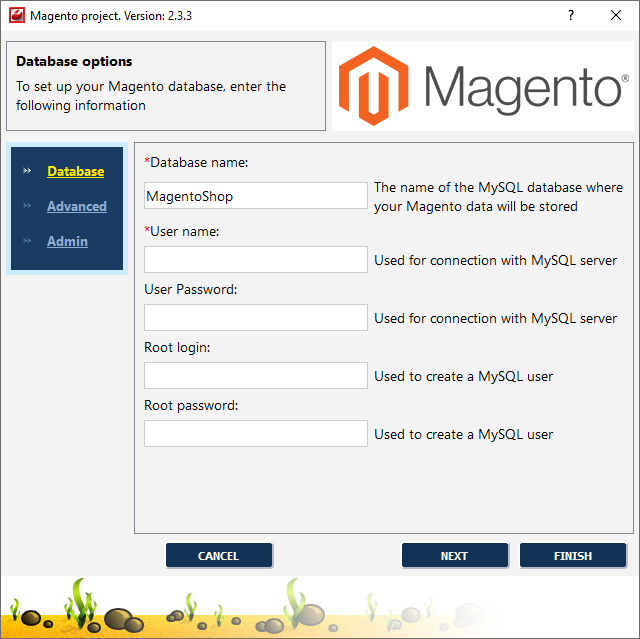This screenshot has width=640, height=639.
Task: Click the 'Root login:' label
Action: [177, 347]
